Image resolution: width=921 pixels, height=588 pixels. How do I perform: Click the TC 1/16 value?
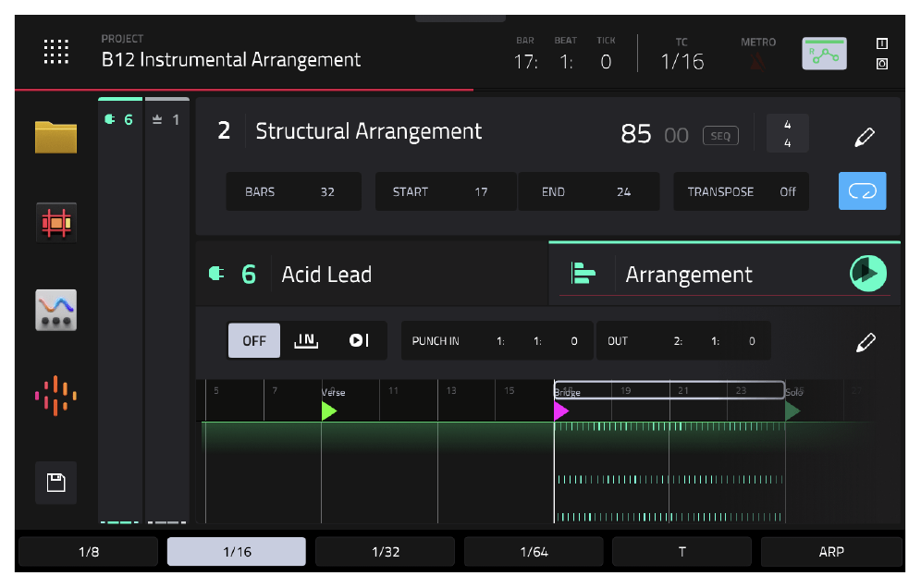(682, 62)
